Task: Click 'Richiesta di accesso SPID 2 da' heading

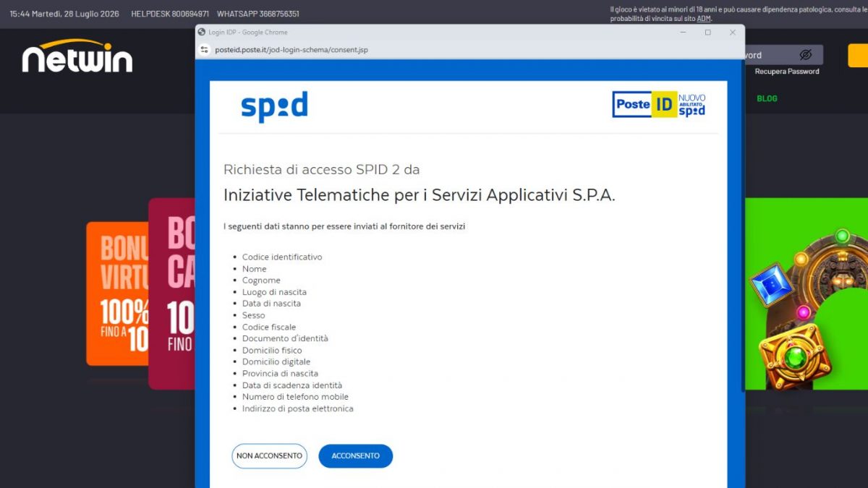Action: [x=322, y=170]
